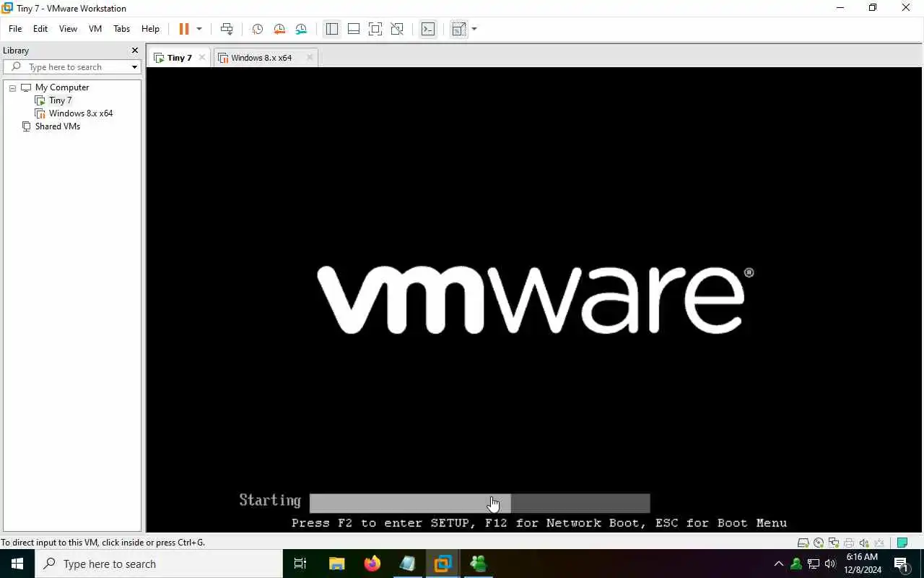Open the Action Center notifications
The height and width of the screenshot is (578, 924).
pos(901,564)
